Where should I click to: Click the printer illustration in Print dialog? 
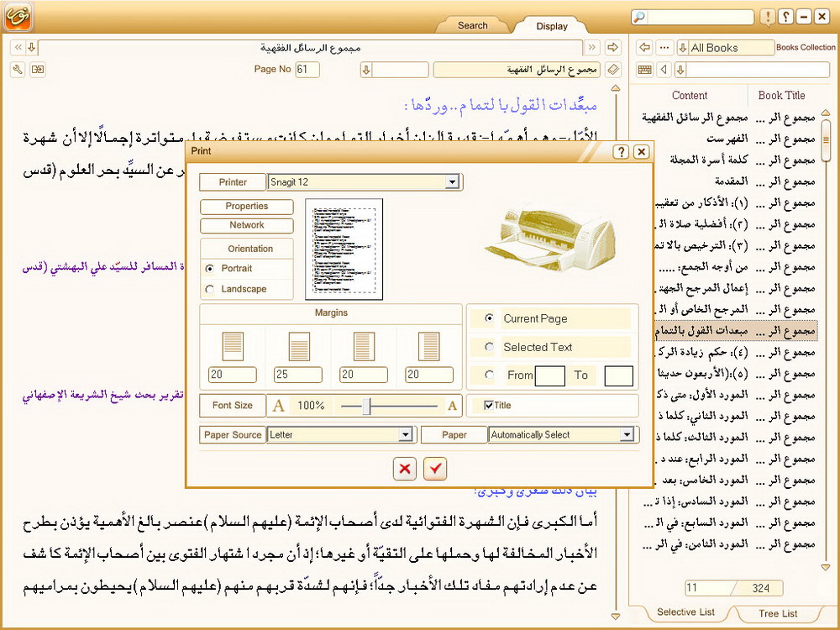[549, 238]
